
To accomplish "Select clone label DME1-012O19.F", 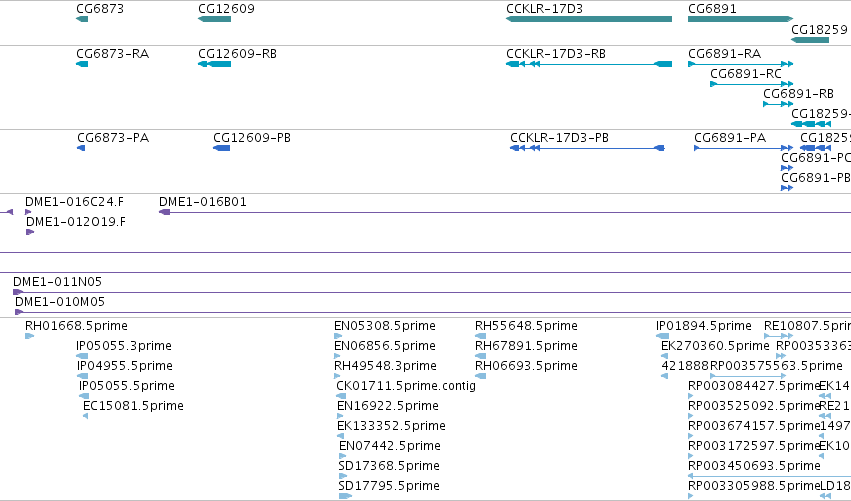I will tap(76, 222).
